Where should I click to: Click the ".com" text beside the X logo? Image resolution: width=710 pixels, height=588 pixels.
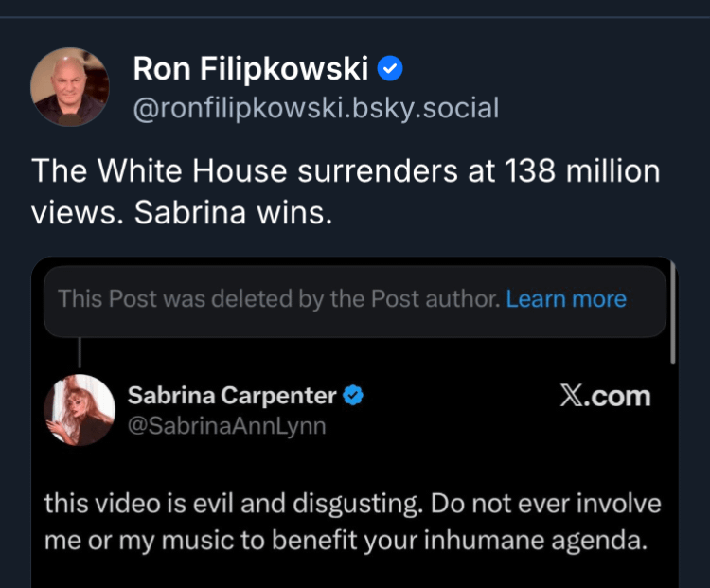(x=617, y=396)
